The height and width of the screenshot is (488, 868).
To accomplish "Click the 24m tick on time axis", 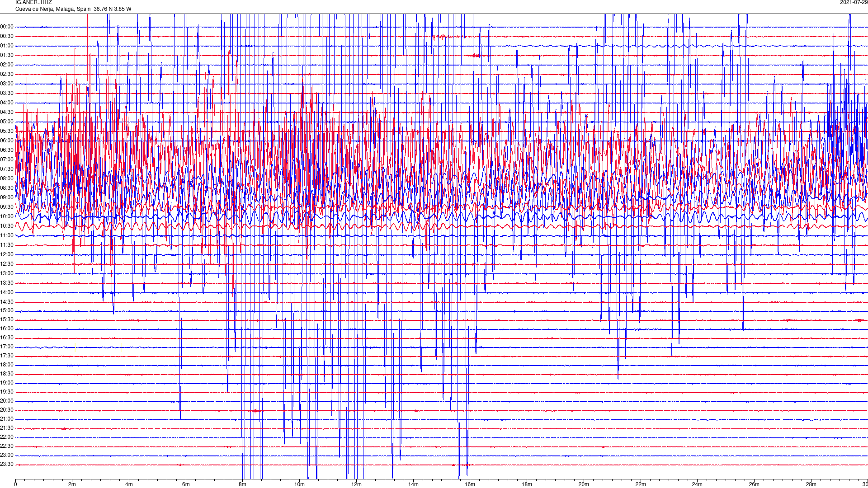I will (697, 484).
